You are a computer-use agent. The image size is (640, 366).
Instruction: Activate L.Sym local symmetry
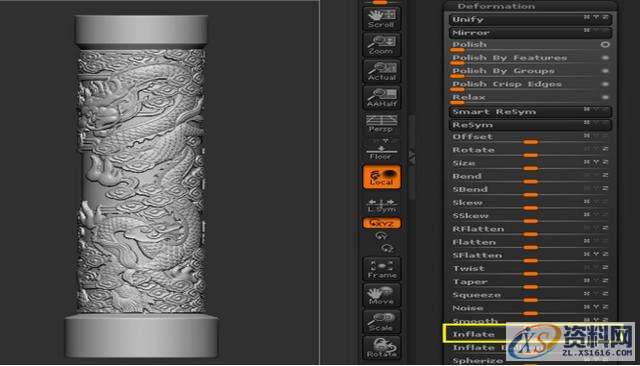click(x=381, y=205)
